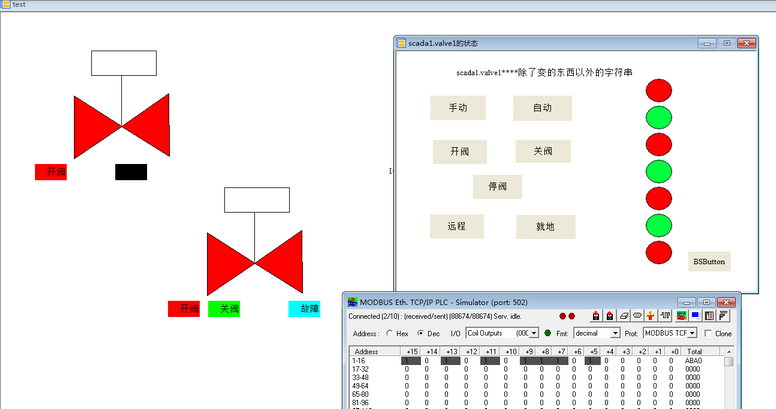Click the 自动 button
This screenshot has width=776, height=409.
click(x=542, y=108)
